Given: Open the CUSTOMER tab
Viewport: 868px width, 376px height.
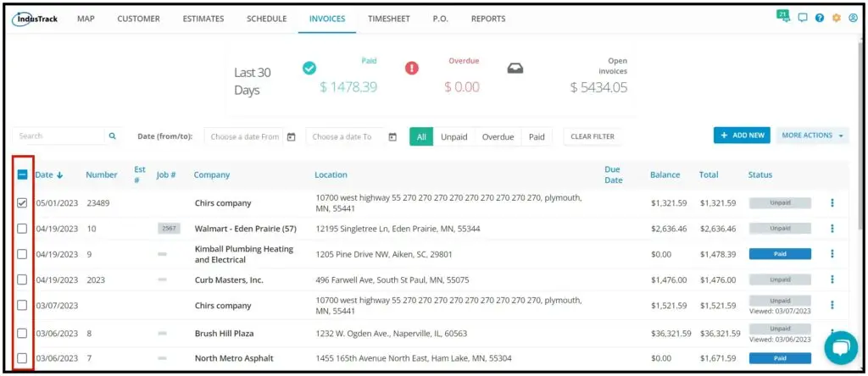Looking at the screenshot, I should pyautogui.click(x=138, y=19).
